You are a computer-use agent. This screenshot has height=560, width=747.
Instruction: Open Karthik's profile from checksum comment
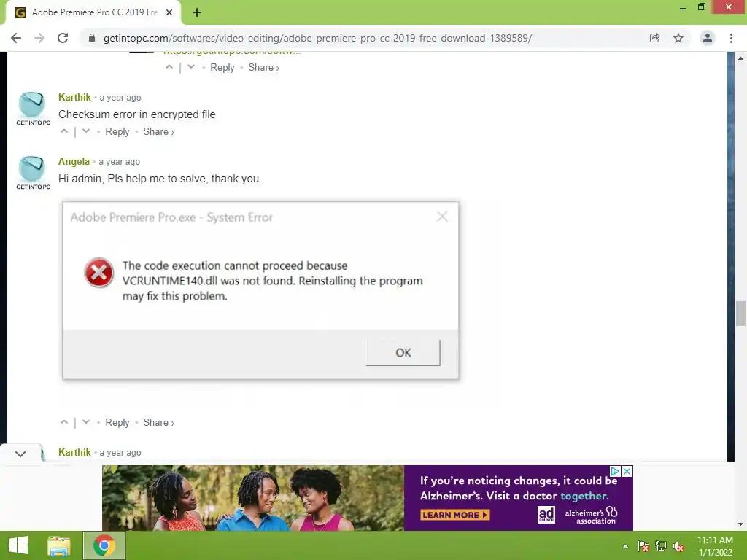click(74, 97)
